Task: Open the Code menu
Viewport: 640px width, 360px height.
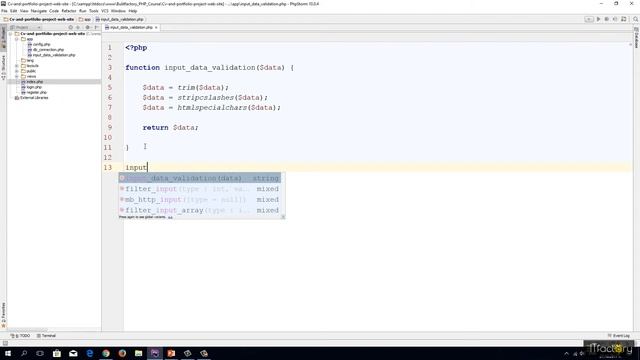Action: click(54, 11)
